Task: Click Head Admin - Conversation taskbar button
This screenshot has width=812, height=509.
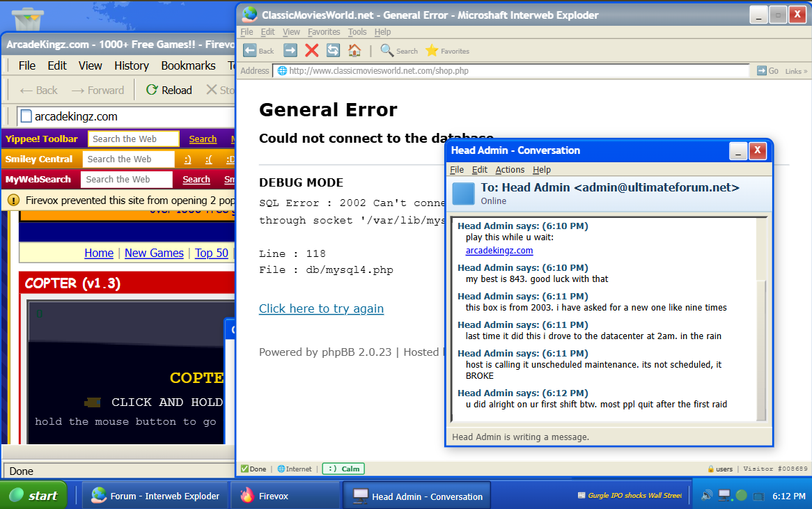Action: 416,496
